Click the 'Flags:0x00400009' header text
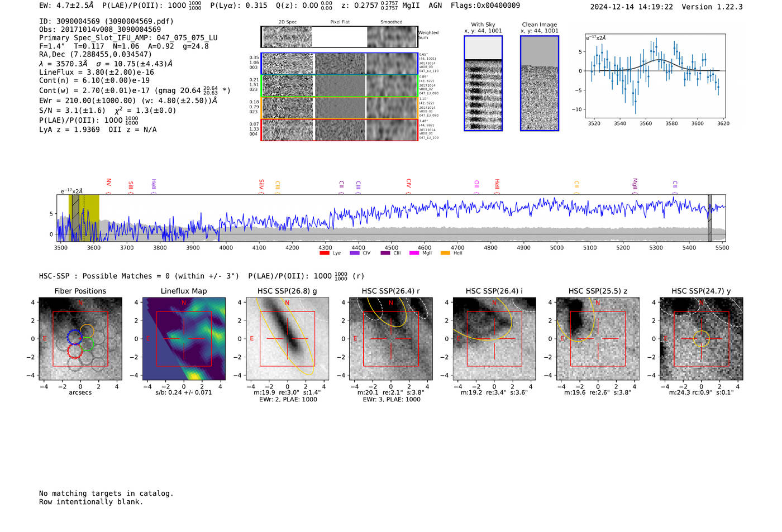The image size is (782, 532). point(485,6)
